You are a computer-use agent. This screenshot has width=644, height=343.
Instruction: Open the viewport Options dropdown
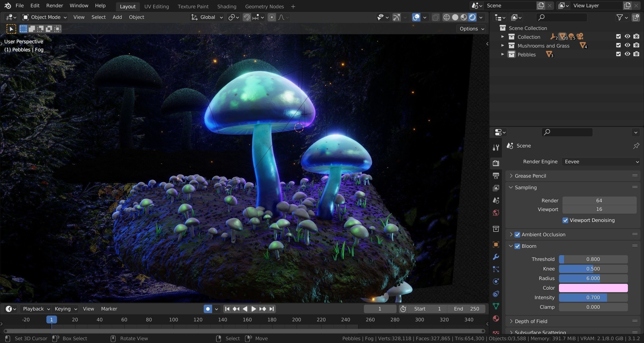[x=472, y=29]
